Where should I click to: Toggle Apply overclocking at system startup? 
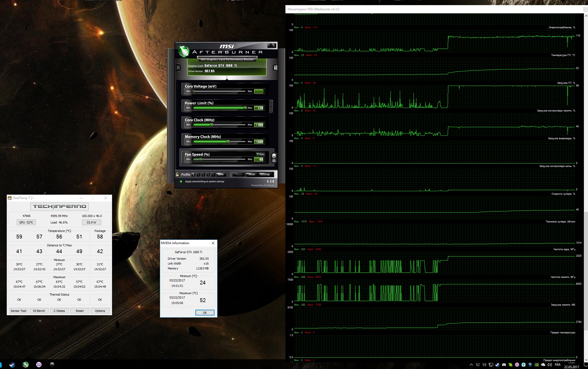pos(181,181)
